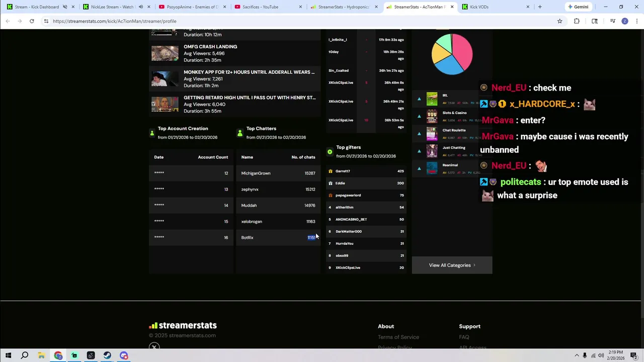Click the Gemini button in Chrome
This screenshot has width=644, height=362.
coord(578,7)
